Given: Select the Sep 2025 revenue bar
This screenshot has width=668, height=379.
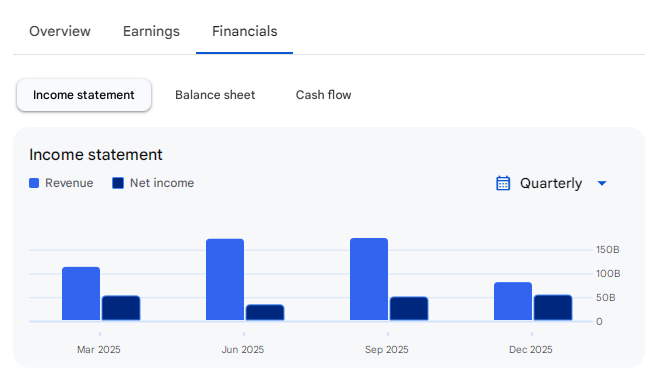Looking at the screenshot, I should [369, 279].
